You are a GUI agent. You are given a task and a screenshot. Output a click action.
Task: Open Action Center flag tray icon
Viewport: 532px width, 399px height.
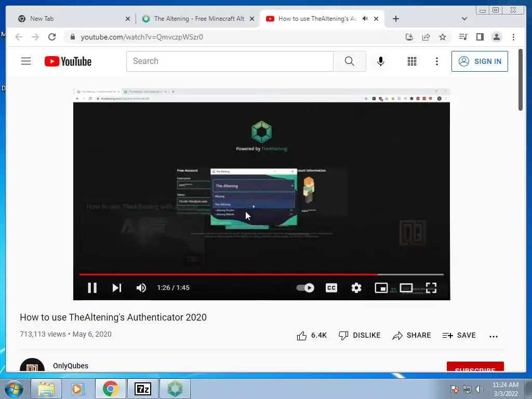click(454, 389)
